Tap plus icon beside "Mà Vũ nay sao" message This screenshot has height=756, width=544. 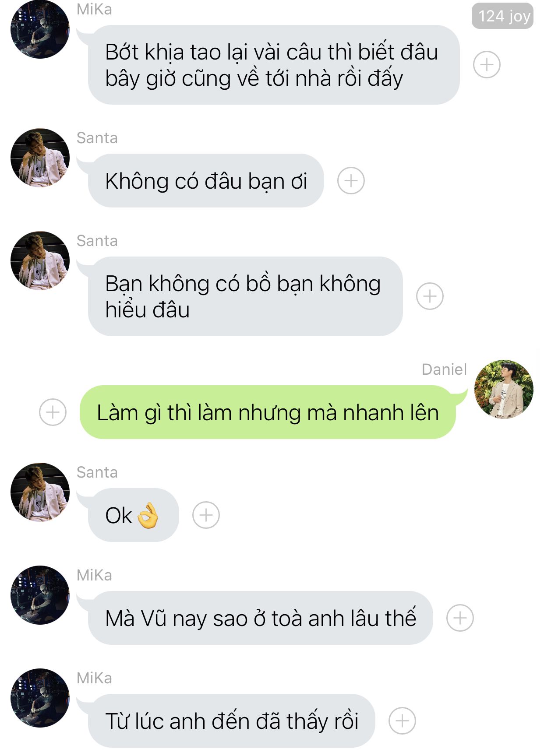point(460,618)
